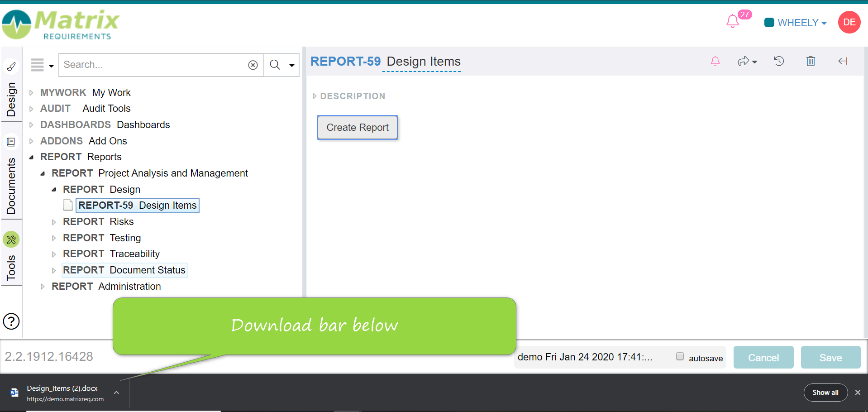This screenshot has width=868, height=412.
Task: Select Document Status folder label
Action: pyautogui.click(x=148, y=270)
